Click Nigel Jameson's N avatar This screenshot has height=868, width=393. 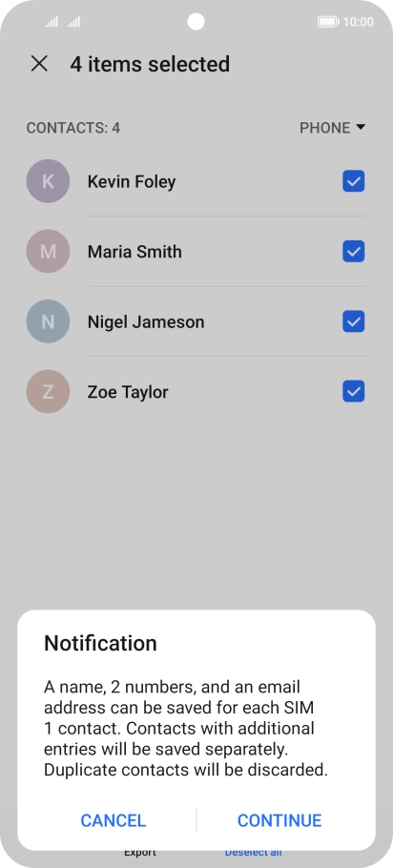tap(48, 321)
